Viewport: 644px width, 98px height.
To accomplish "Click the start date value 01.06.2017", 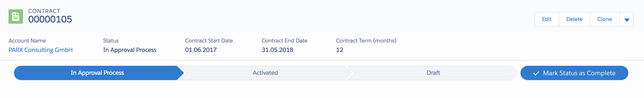I will [201, 50].
